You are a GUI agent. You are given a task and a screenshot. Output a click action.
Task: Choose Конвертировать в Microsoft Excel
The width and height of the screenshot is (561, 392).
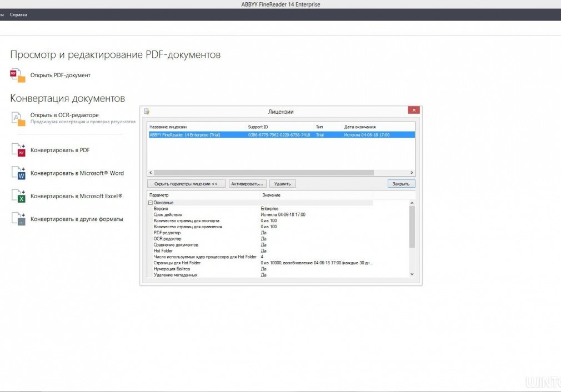pos(76,196)
